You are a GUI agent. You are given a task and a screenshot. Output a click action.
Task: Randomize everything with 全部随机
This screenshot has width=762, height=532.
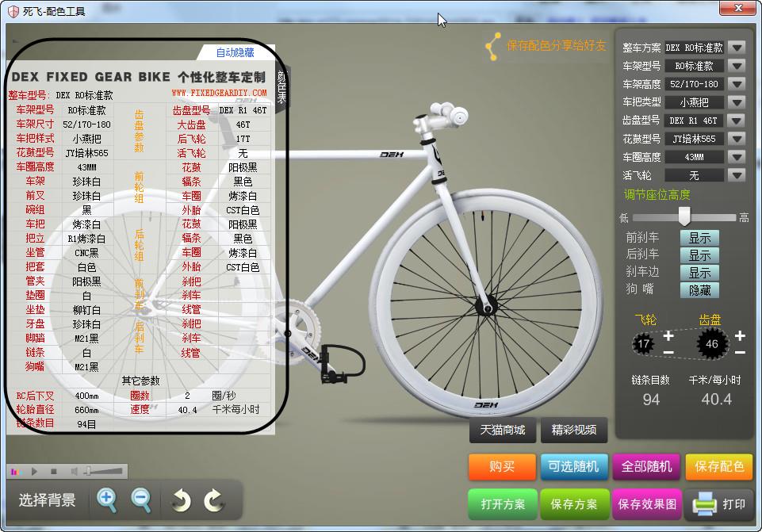(646, 466)
